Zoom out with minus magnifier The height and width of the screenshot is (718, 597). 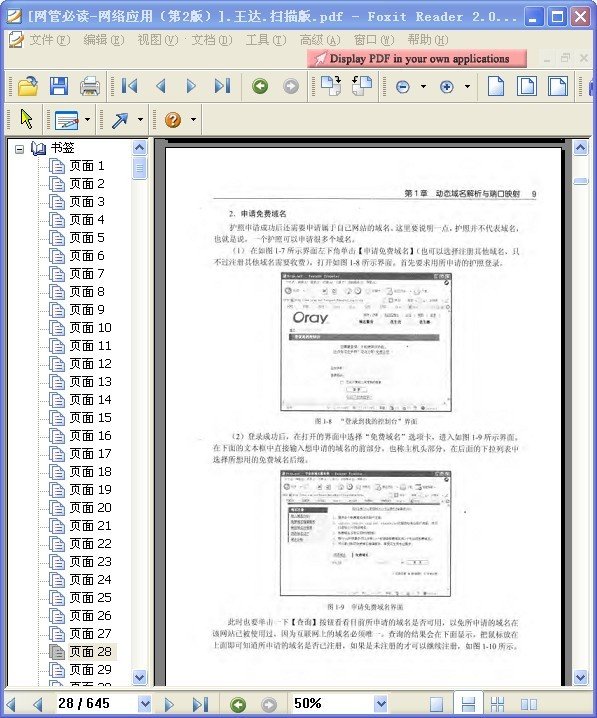pyautogui.click(x=402, y=87)
